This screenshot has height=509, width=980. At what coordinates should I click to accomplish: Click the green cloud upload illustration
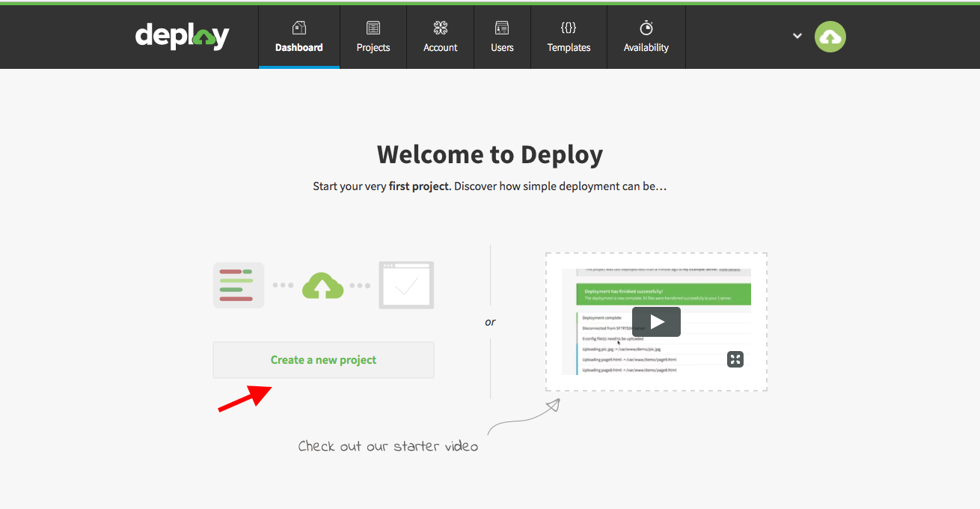[x=322, y=285]
